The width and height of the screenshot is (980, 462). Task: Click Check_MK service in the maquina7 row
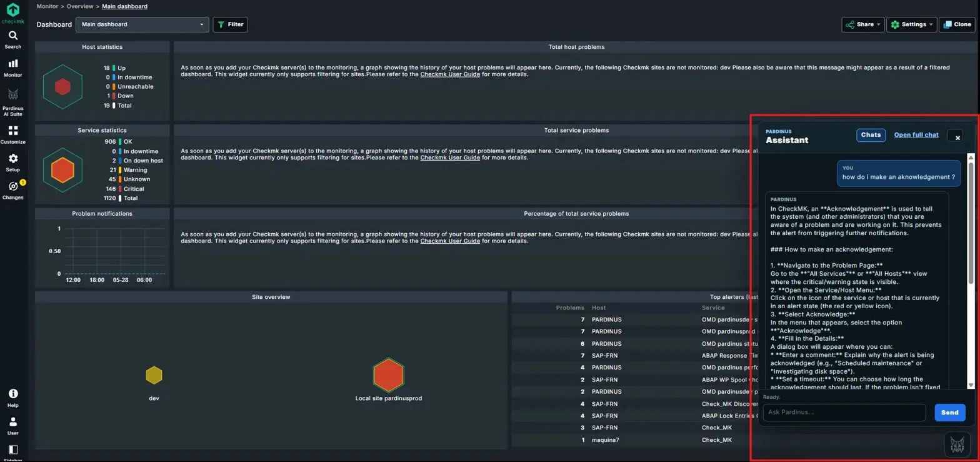pos(716,440)
